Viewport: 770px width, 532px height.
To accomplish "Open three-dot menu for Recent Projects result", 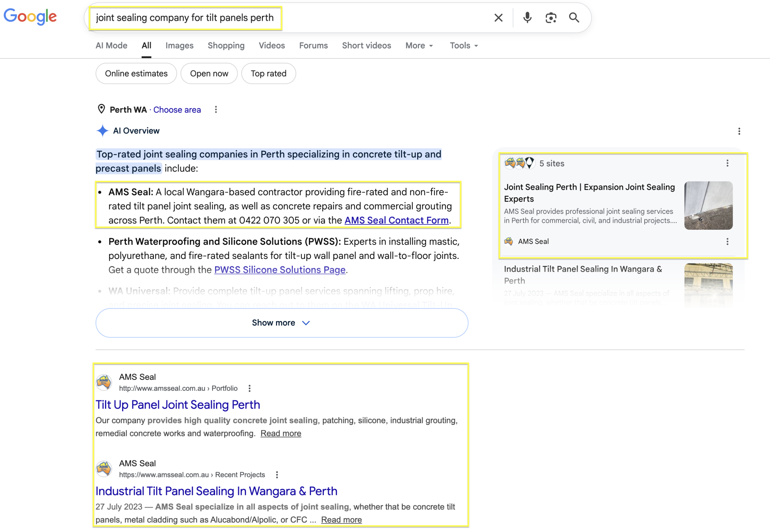I will [x=277, y=475].
